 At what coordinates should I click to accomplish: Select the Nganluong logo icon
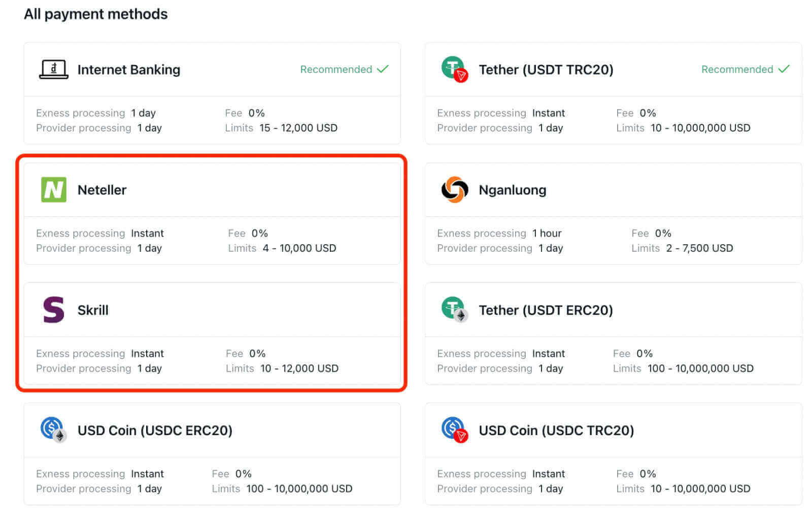pos(454,189)
